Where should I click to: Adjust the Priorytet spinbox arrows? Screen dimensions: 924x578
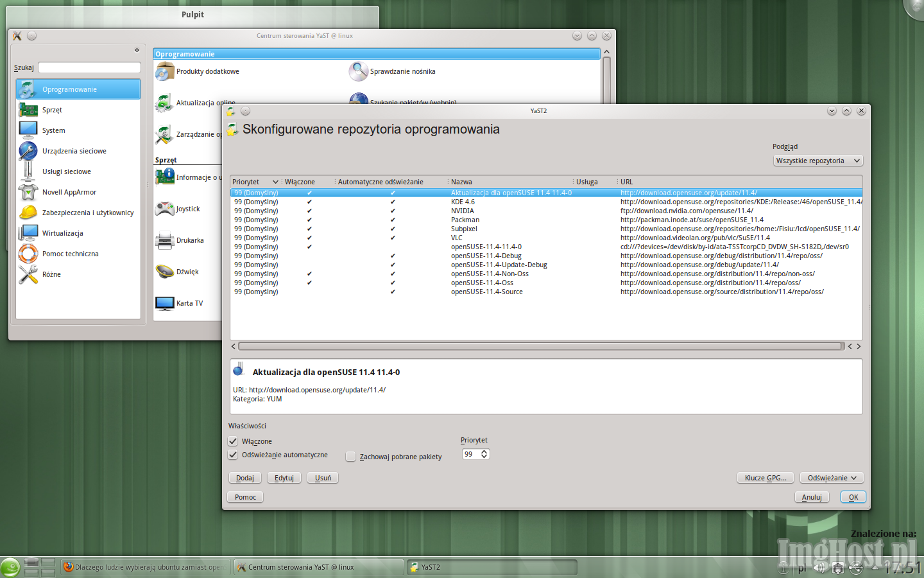[484, 454]
